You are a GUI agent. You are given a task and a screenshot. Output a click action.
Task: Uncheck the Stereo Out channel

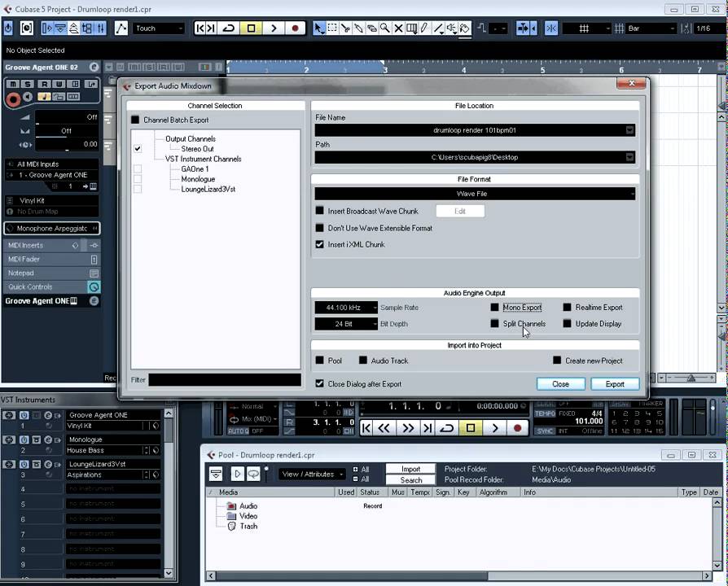138,149
